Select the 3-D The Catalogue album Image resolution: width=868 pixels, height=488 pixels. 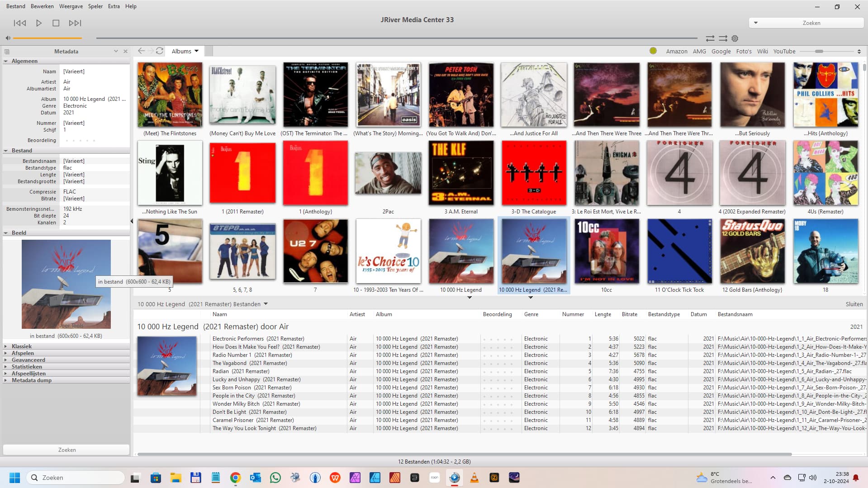click(534, 173)
